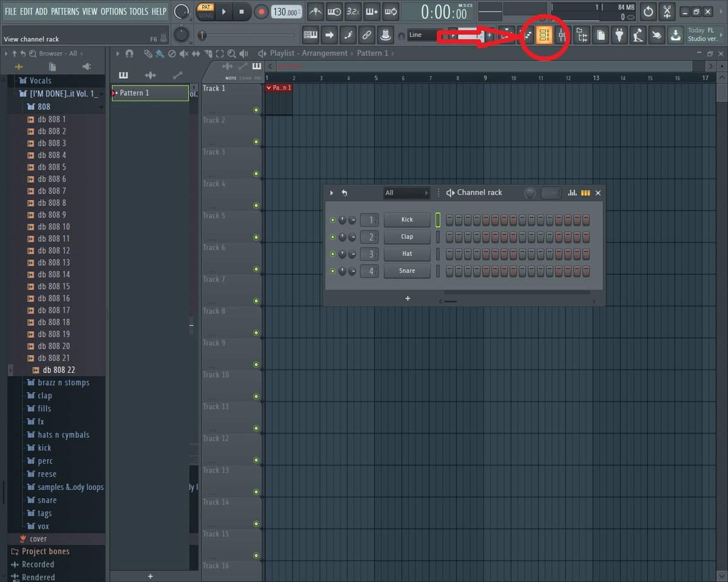Viewport: 728px width, 582px height.
Task: Click the Hat channel button
Action: tap(407, 254)
